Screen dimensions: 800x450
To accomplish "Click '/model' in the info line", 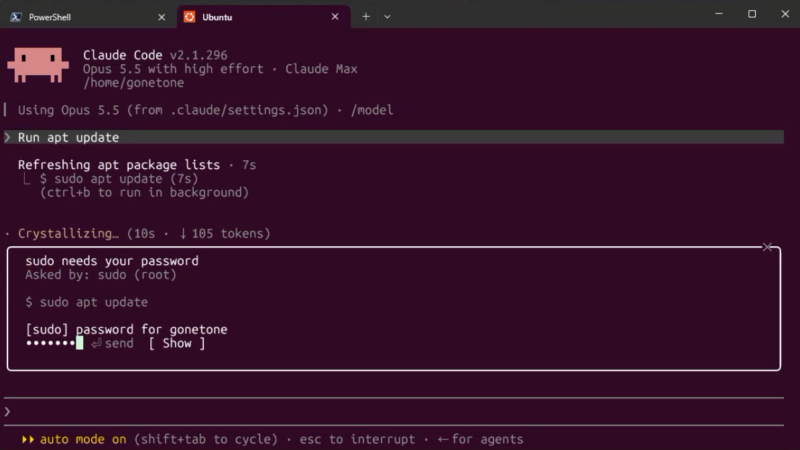I will coord(372,110).
